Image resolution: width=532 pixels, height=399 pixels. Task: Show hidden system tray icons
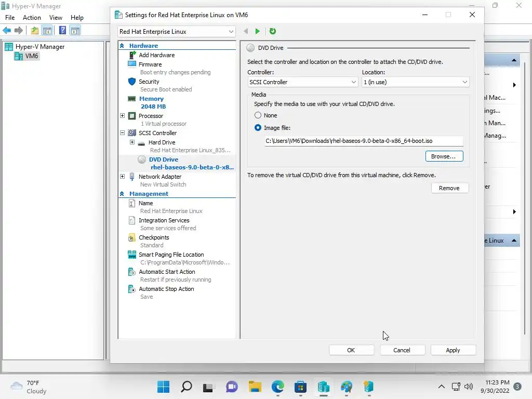[x=442, y=387]
